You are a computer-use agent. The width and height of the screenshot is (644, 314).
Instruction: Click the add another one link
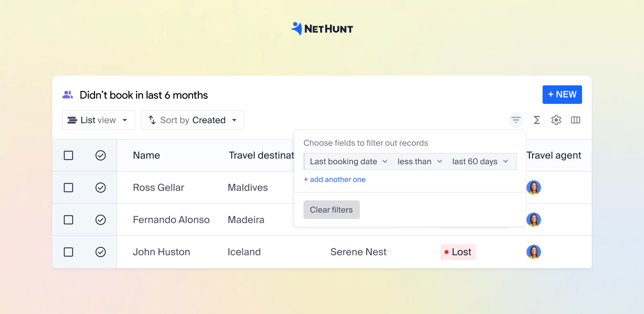(334, 180)
